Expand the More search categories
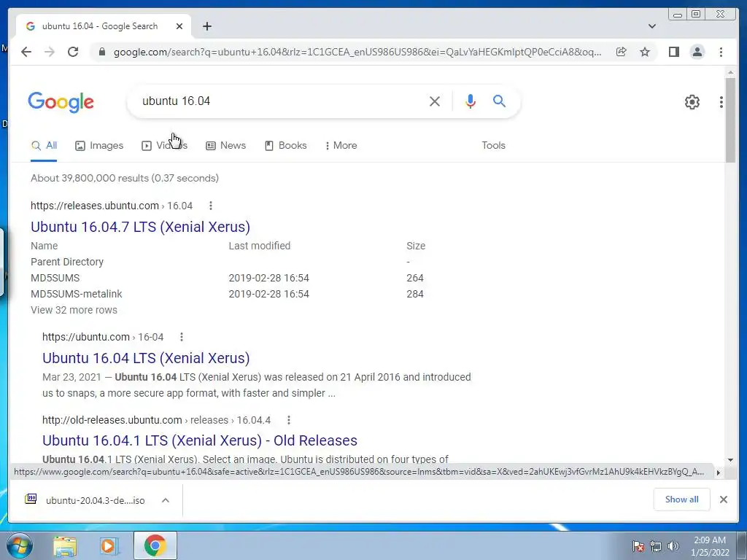This screenshot has height=560, width=747. coord(341,146)
